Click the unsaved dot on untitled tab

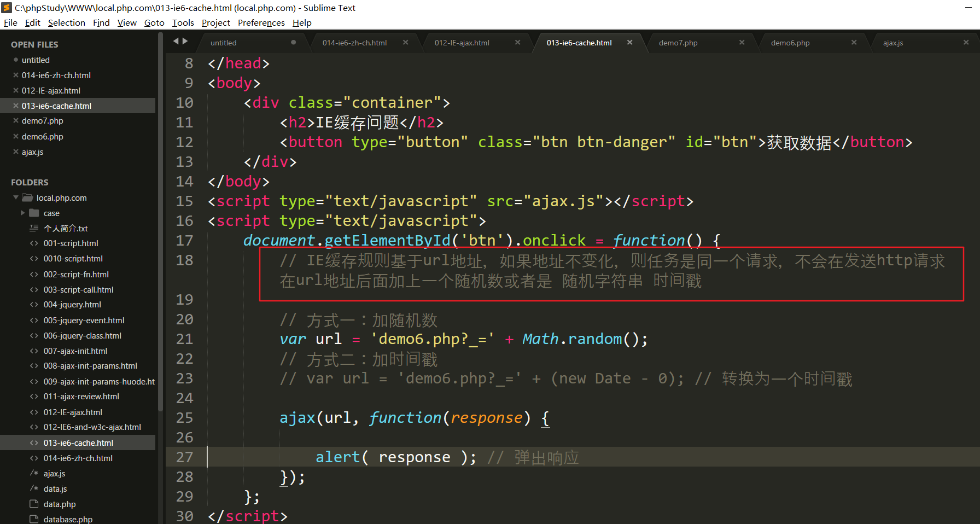(x=294, y=43)
